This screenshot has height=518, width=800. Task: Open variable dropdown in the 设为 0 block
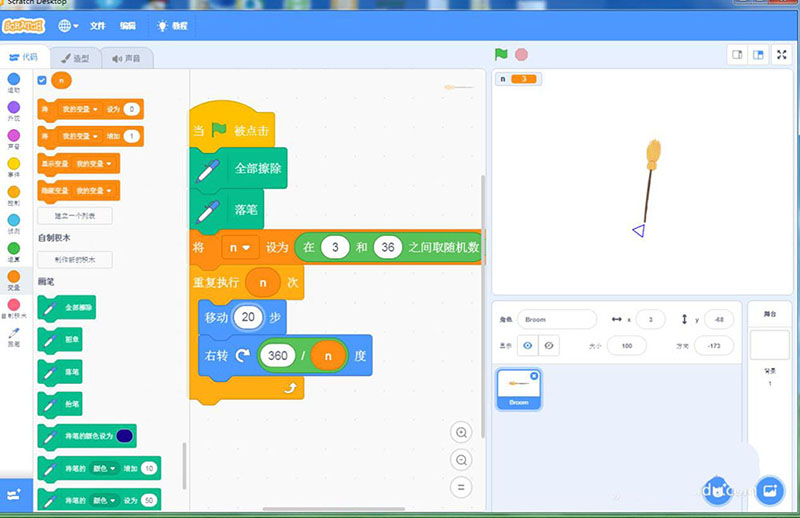pos(79,109)
